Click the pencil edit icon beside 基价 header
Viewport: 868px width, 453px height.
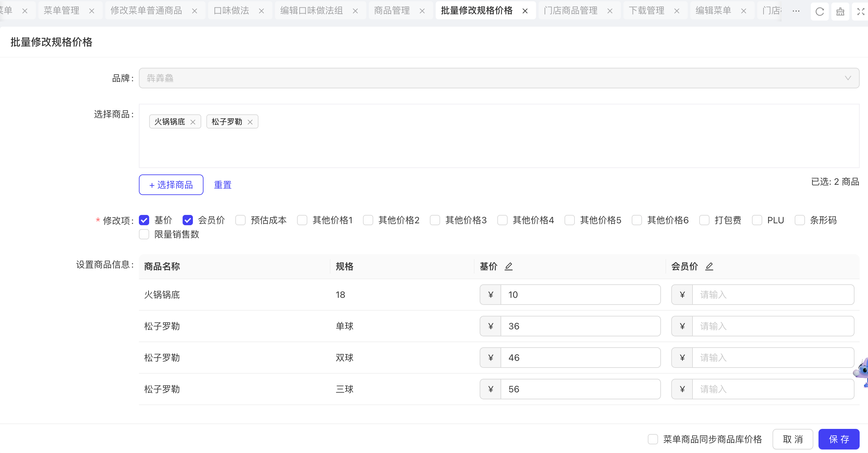pyautogui.click(x=509, y=266)
